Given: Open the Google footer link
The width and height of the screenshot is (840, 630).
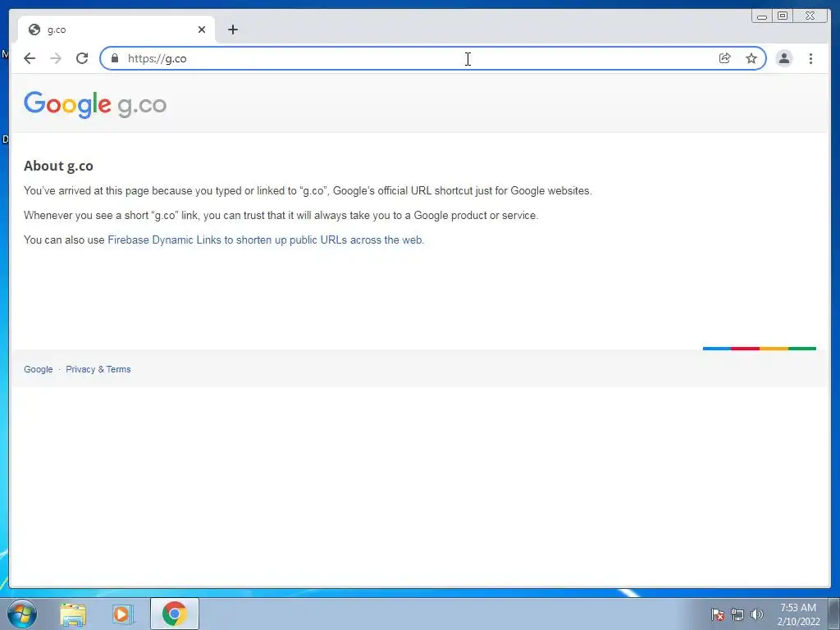Looking at the screenshot, I should click(x=38, y=369).
